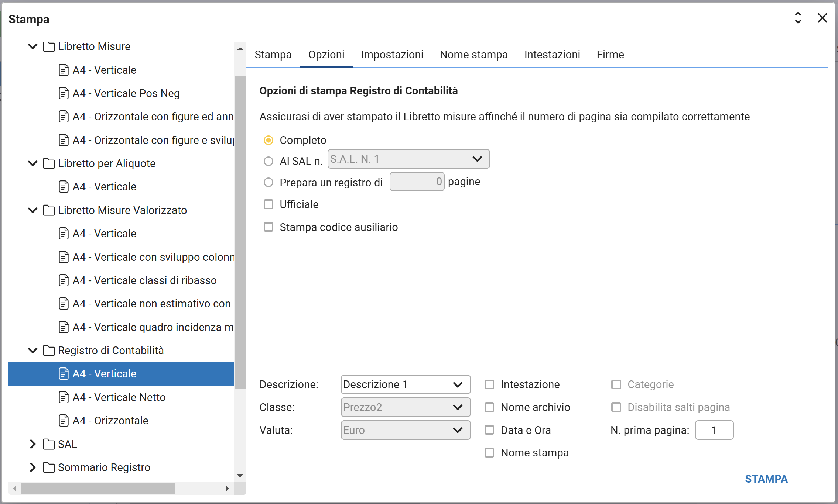Open the Descrizione dropdown

(x=405, y=385)
